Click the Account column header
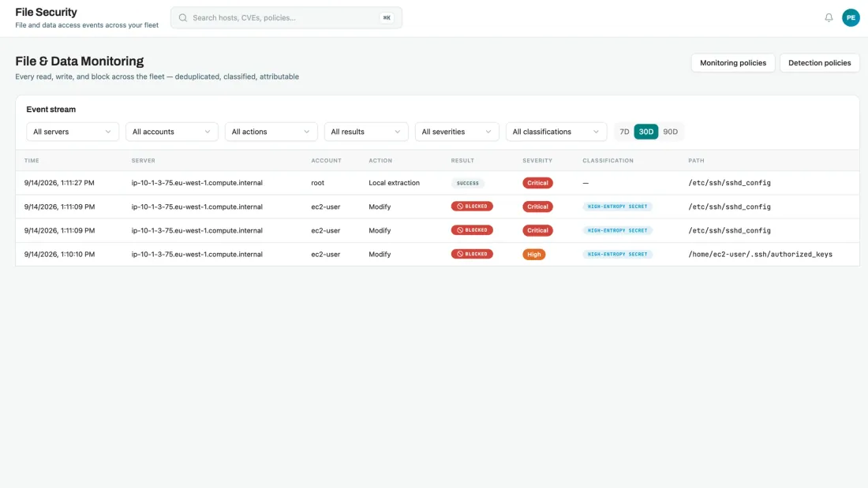Screen dimensions: 868x488 point(326,161)
